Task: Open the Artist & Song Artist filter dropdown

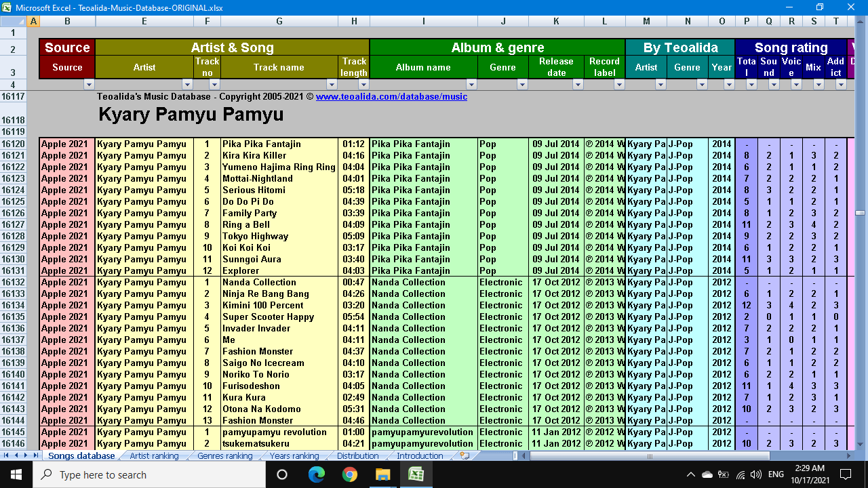Action: (187, 85)
